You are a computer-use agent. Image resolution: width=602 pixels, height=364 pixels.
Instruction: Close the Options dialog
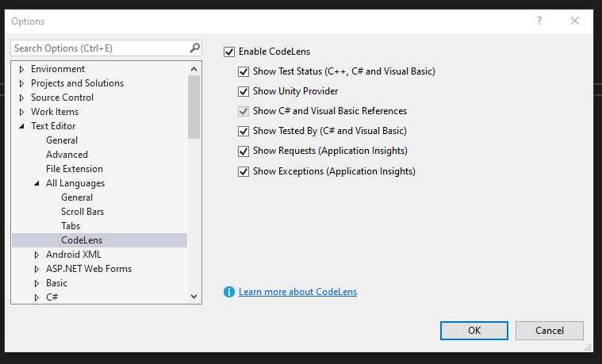(x=575, y=21)
